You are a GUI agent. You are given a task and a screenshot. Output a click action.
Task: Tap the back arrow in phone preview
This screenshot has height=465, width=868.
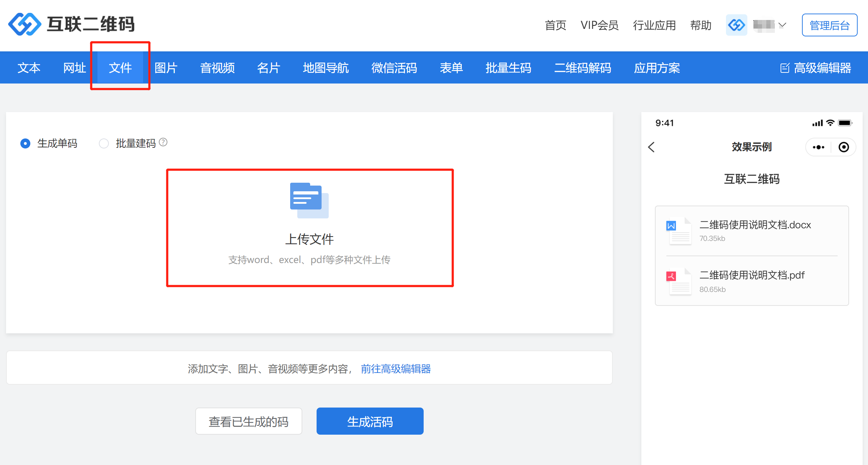click(x=651, y=147)
